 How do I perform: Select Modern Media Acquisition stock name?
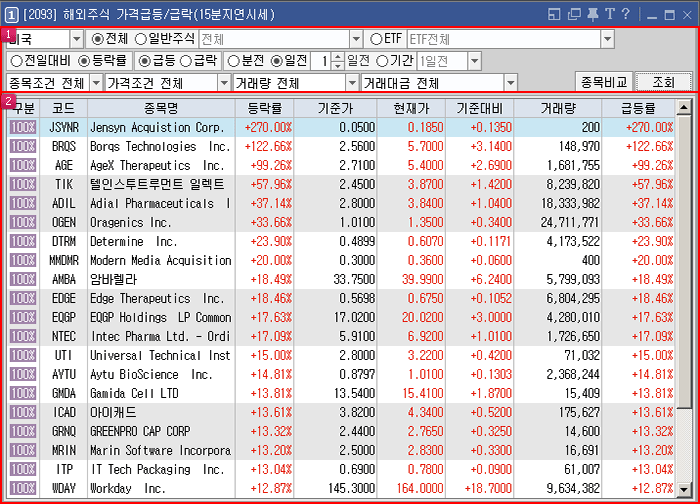coord(161,260)
